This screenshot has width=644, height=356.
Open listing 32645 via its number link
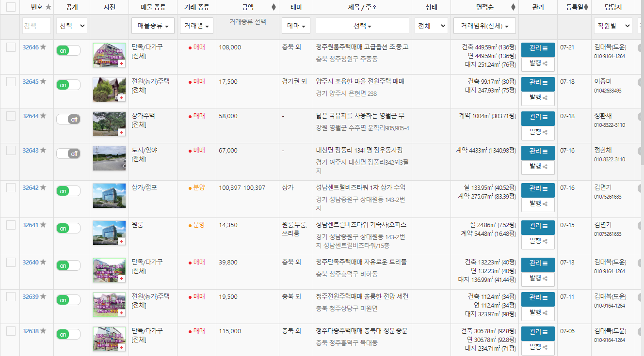tap(31, 81)
